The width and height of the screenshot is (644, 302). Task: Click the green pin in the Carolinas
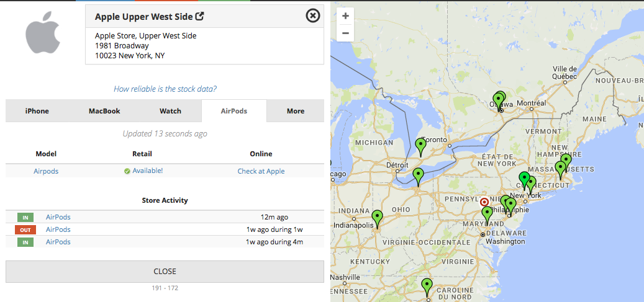pos(427,286)
